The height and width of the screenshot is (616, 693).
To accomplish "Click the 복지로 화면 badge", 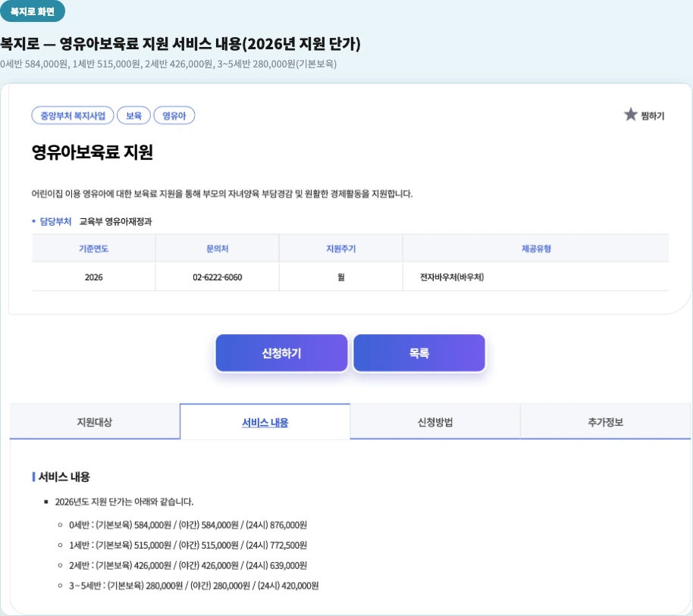I will point(33,11).
